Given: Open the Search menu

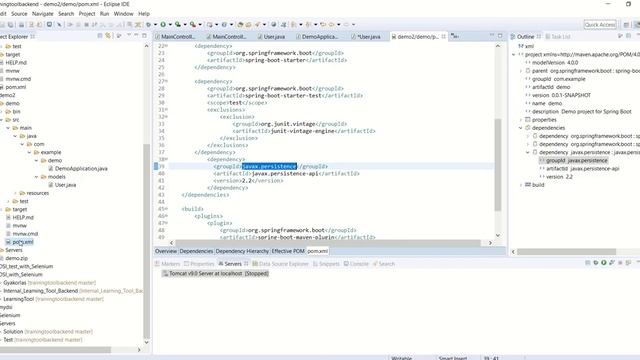Looking at the screenshot, I should tap(66, 13).
